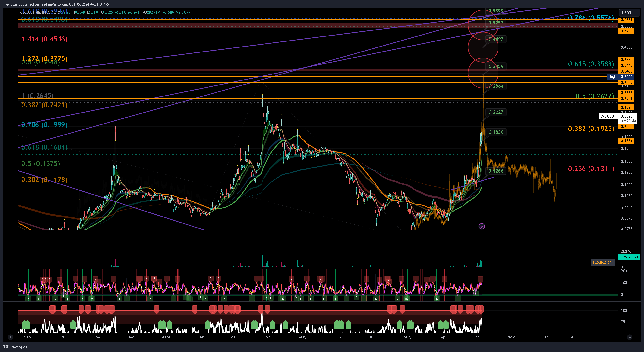Click the 0.5898 price callout
This screenshot has width=644, height=352.
496,11
